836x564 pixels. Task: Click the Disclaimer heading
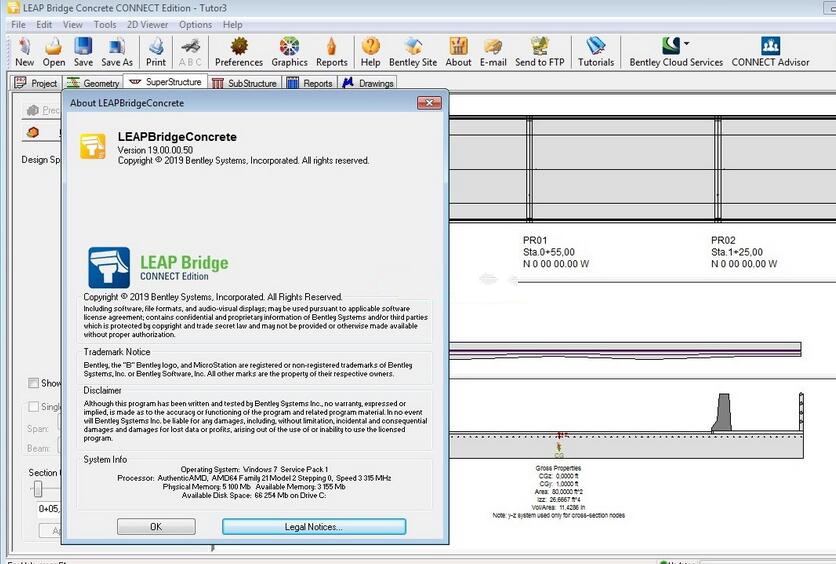pyautogui.click(x=102, y=390)
